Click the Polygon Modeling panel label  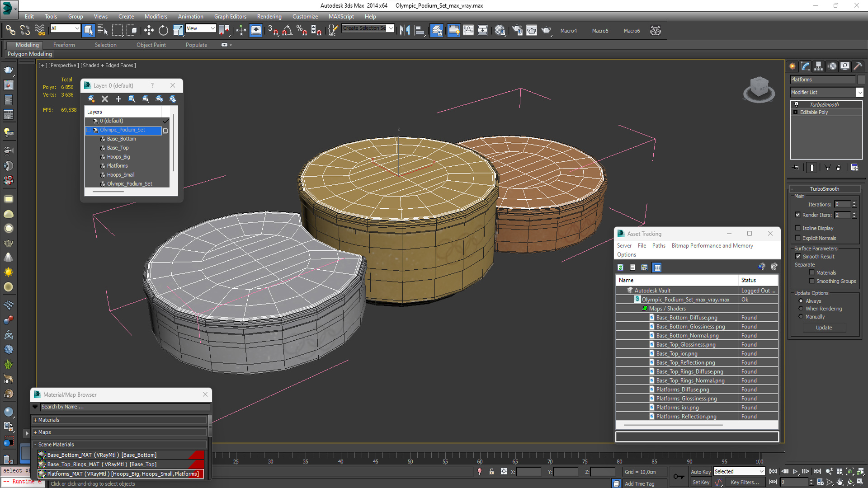point(30,54)
